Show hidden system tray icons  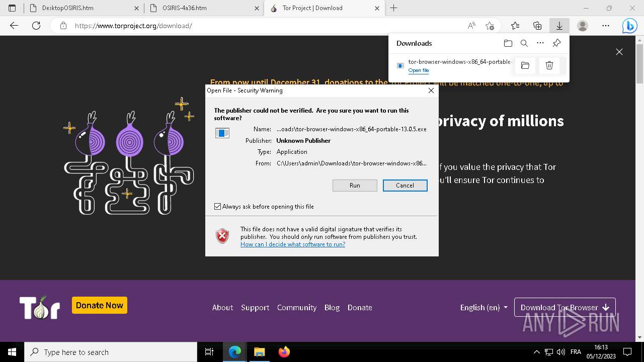537,352
